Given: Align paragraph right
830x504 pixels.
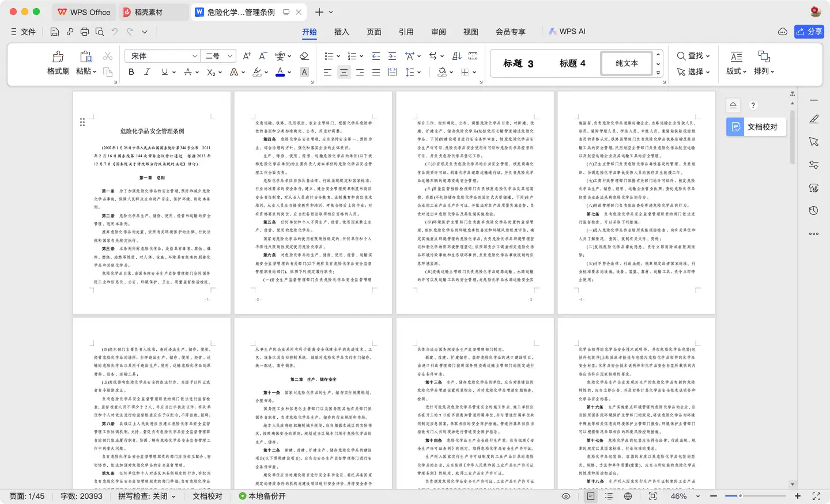Looking at the screenshot, I should (x=360, y=72).
